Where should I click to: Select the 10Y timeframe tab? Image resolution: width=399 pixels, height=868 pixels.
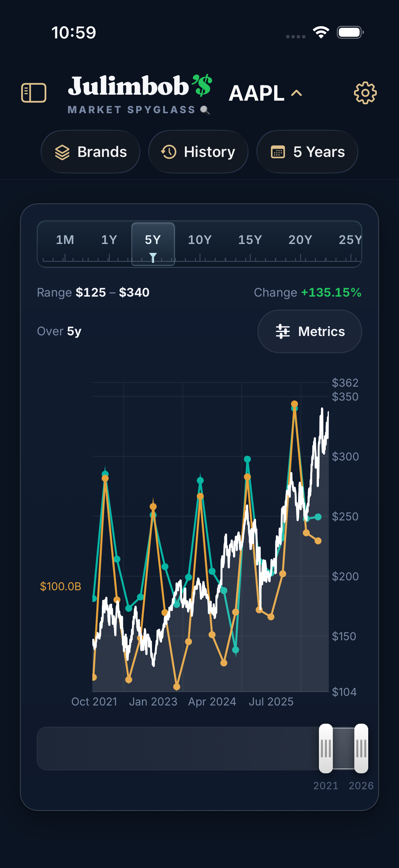(x=200, y=240)
